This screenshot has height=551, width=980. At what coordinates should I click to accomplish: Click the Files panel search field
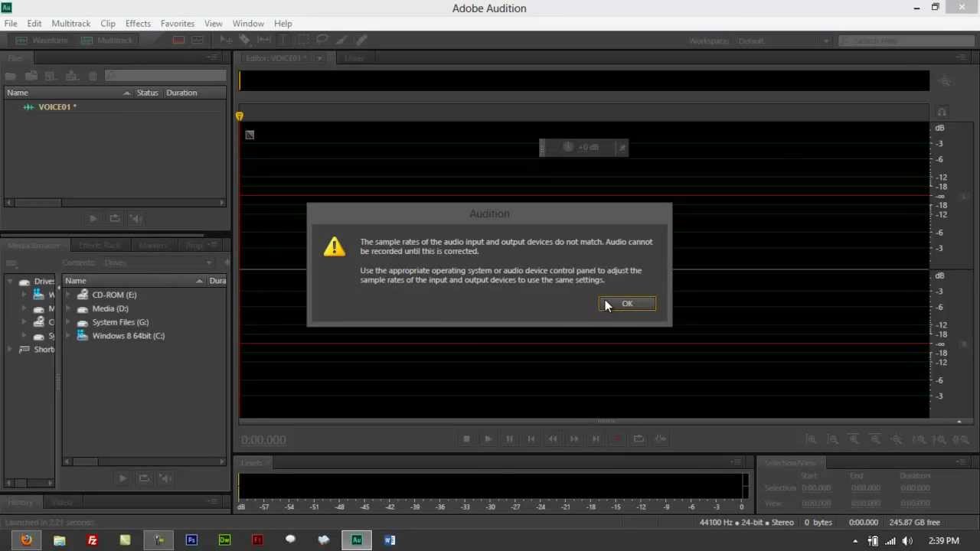[165, 76]
